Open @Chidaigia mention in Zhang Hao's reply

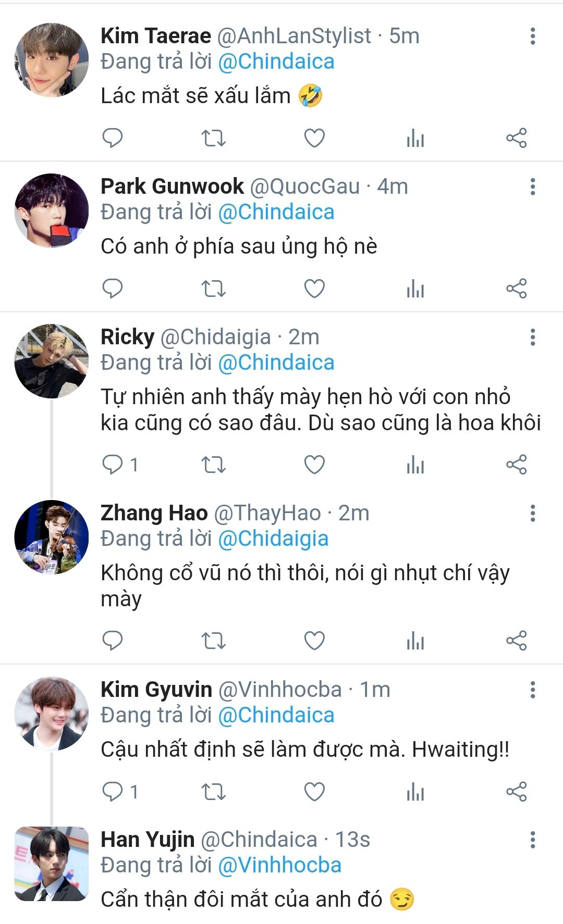(x=273, y=539)
